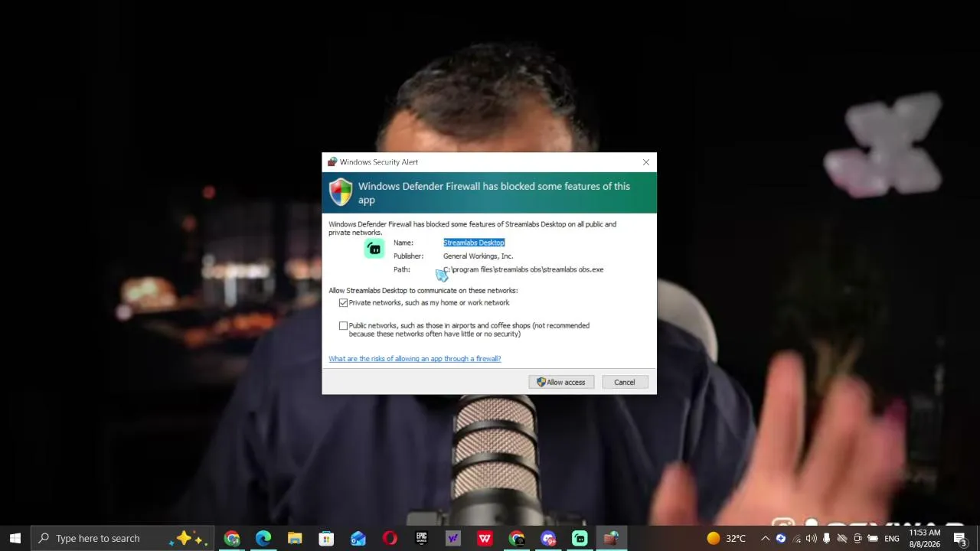Open File Explorer from the taskbar

(295, 538)
